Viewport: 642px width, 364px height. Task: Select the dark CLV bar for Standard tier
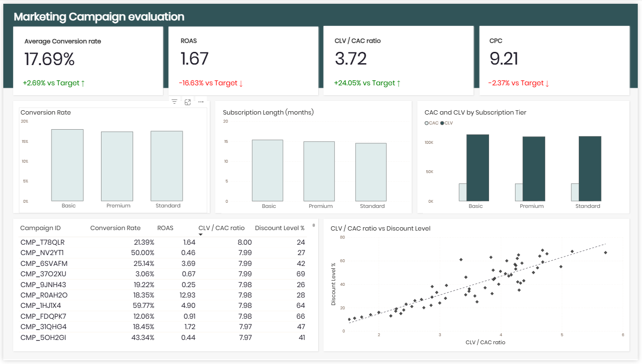click(590, 169)
